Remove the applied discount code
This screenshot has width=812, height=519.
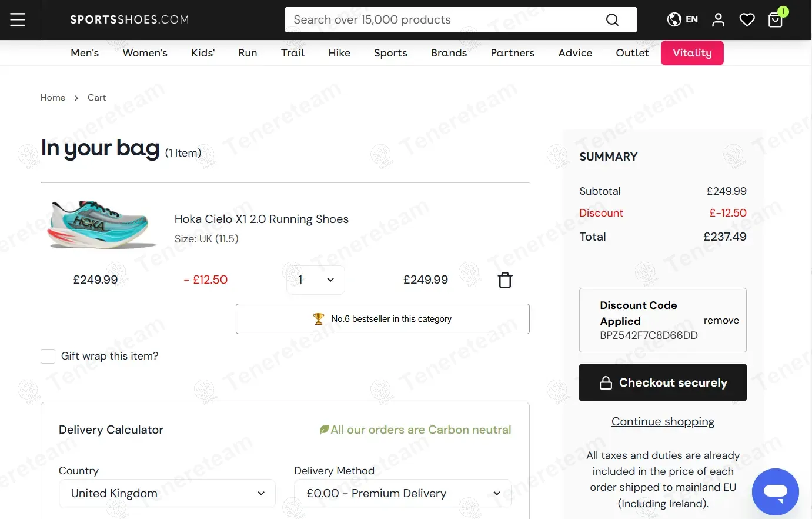point(721,320)
